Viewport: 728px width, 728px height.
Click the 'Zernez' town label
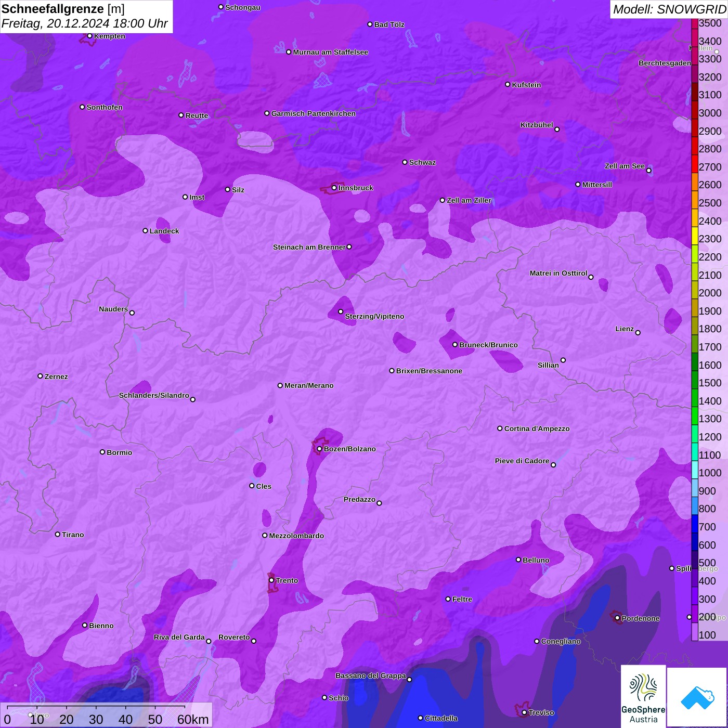[x=56, y=376]
